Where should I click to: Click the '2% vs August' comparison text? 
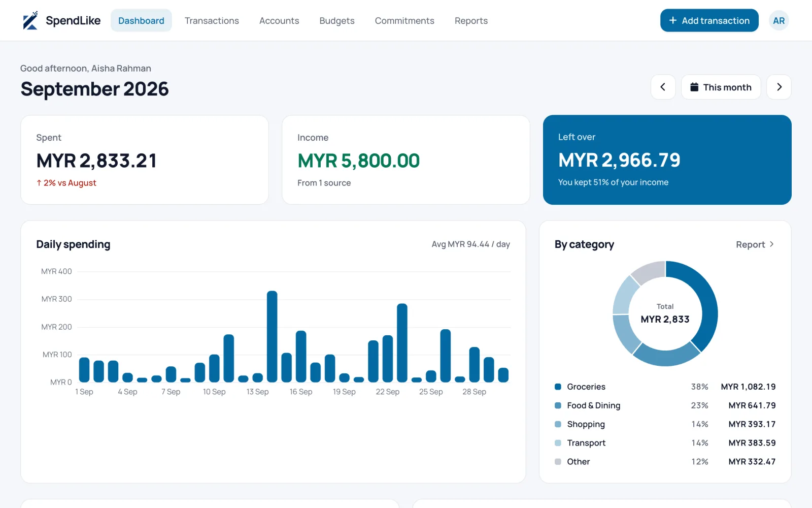click(x=66, y=183)
